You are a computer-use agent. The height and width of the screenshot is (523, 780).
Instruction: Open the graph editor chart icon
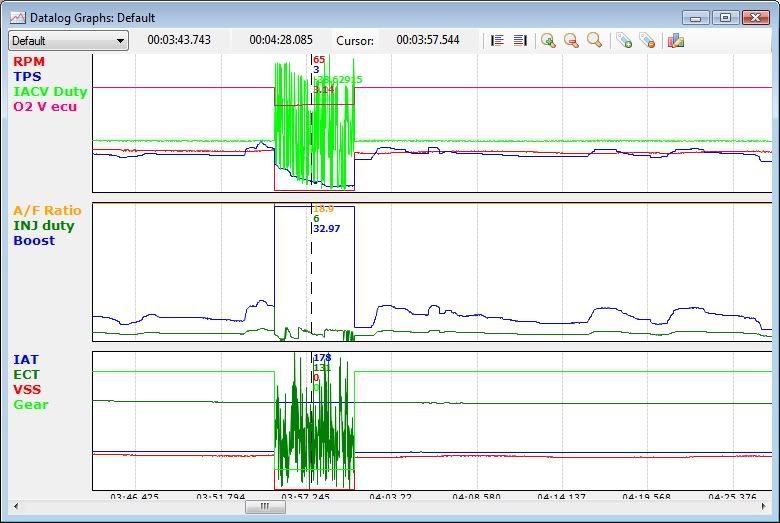[x=676, y=40]
